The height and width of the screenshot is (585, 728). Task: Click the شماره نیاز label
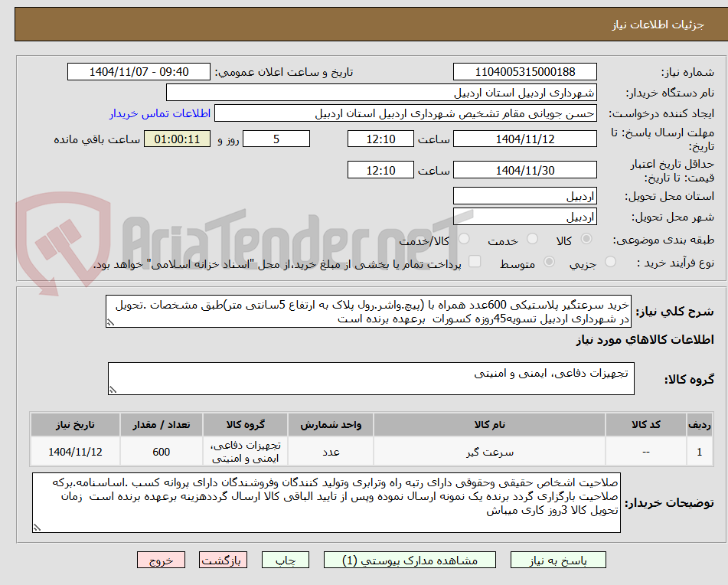point(687,73)
